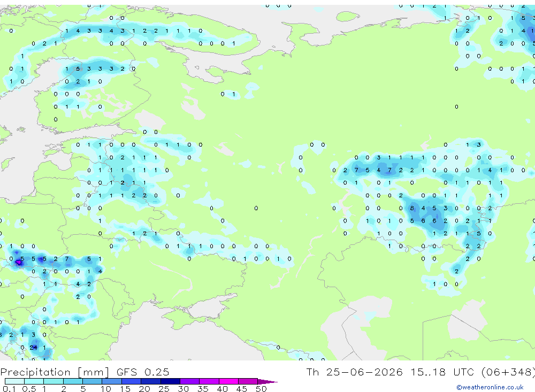Viewport: 535px width, 392px height.
Task: Click the legend label '25'
Action: 164,389
